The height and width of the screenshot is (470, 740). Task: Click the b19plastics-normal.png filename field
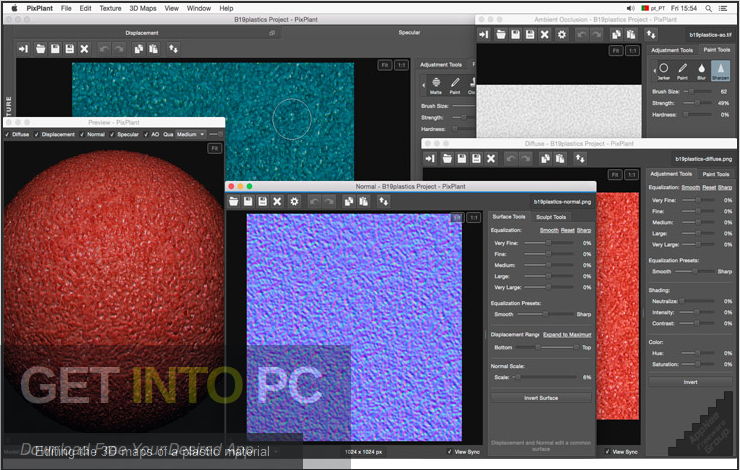pos(562,201)
